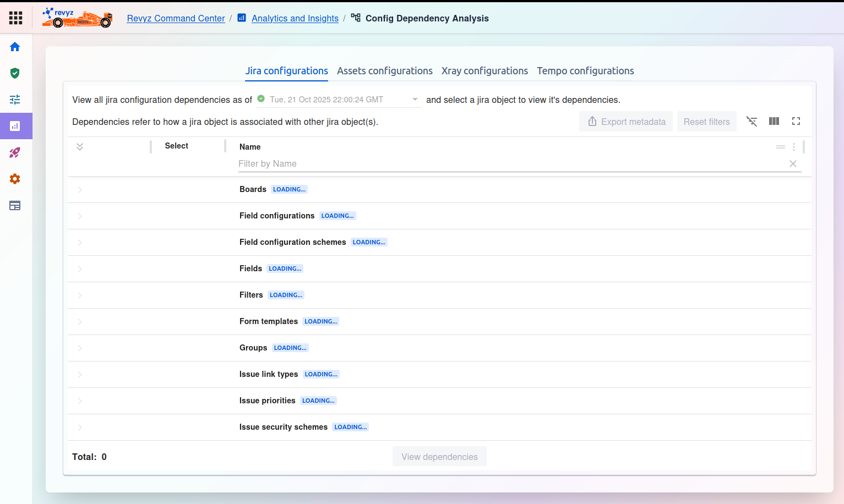
Task: Expand all rows with double chevron
Action: (x=80, y=147)
